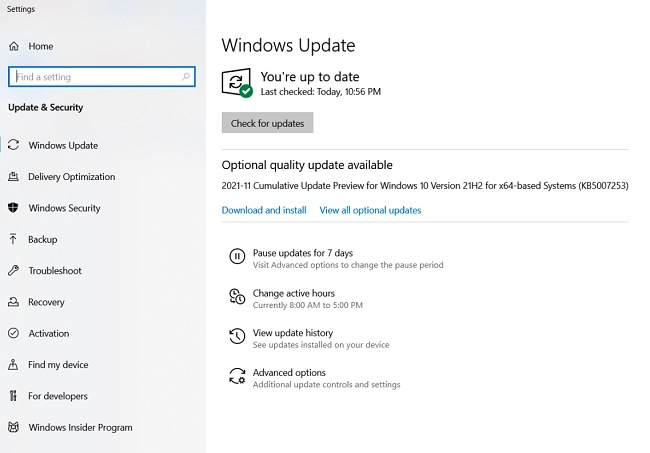Open the Backup settings page
Image resolution: width=650 pixels, height=453 pixels.
coord(43,239)
